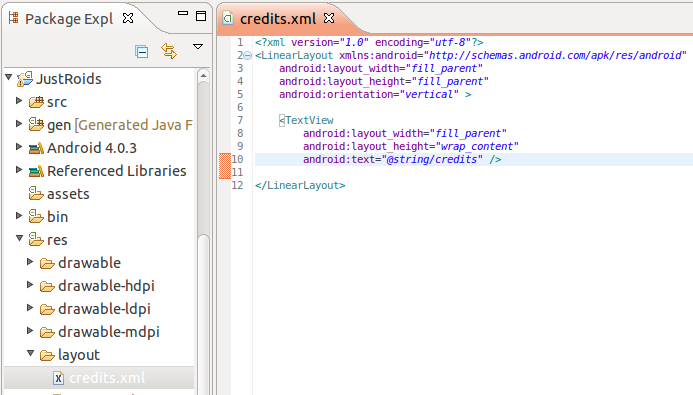This screenshot has width=693, height=395.
Task: Click the Package Explorer view icon
Action: click(14, 18)
